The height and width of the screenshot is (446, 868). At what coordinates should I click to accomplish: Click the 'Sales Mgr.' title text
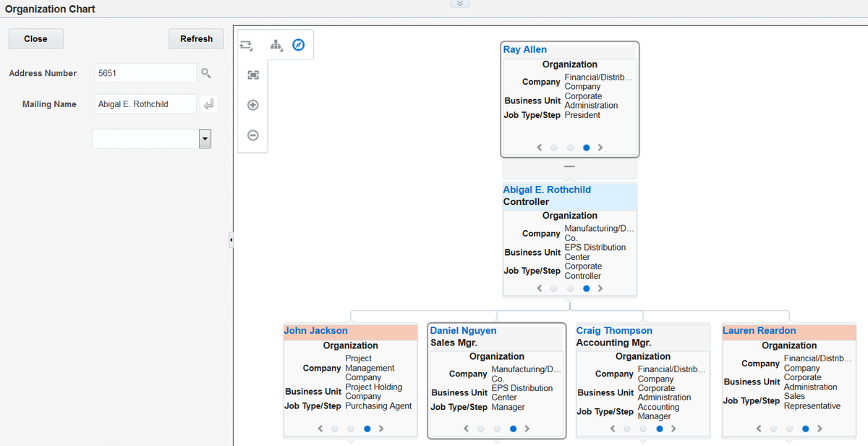point(454,342)
